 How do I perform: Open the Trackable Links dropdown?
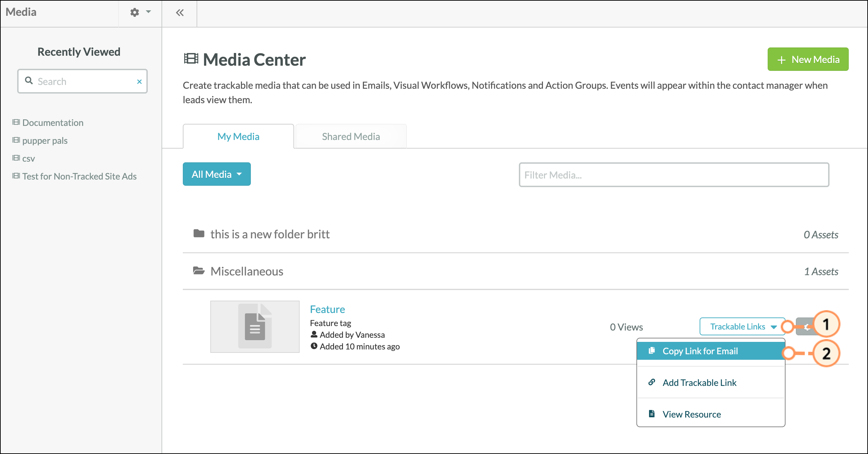coord(742,326)
